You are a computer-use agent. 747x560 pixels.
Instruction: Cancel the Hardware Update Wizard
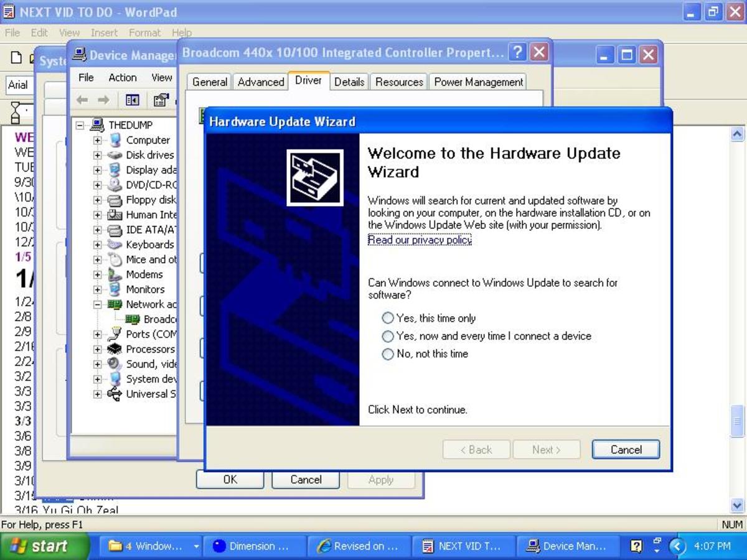click(x=625, y=449)
